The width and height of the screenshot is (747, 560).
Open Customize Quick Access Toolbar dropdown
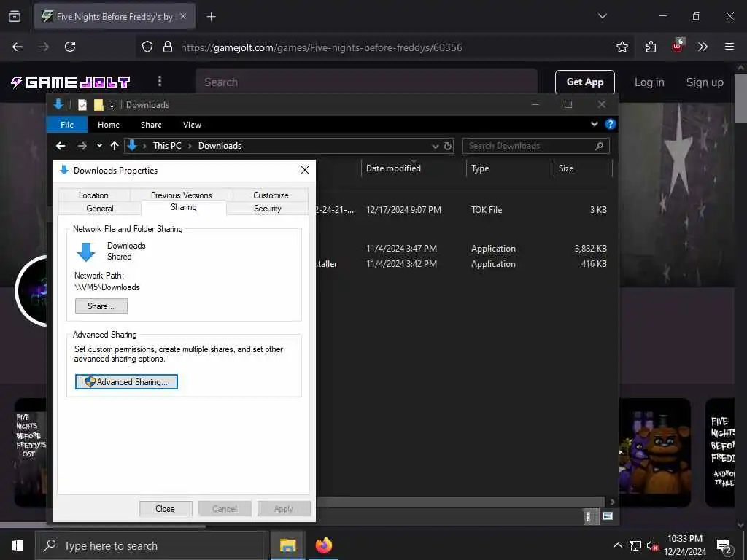pos(112,105)
